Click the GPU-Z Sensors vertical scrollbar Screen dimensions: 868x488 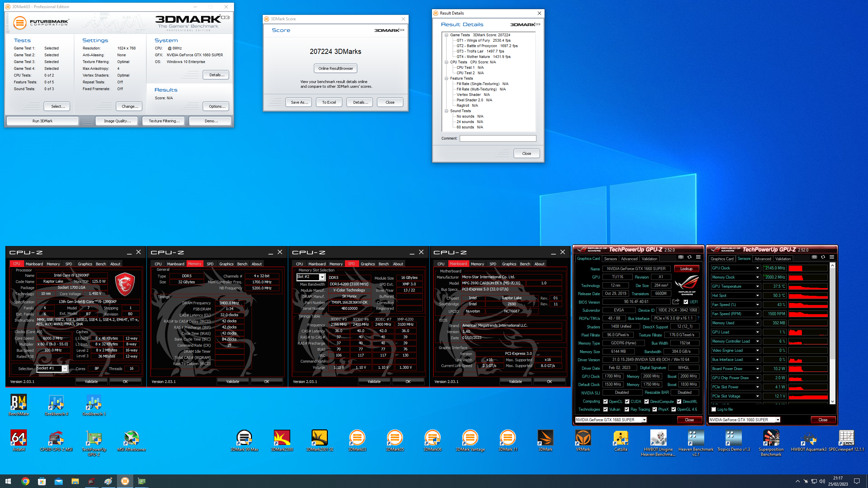click(x=832, y=334)
